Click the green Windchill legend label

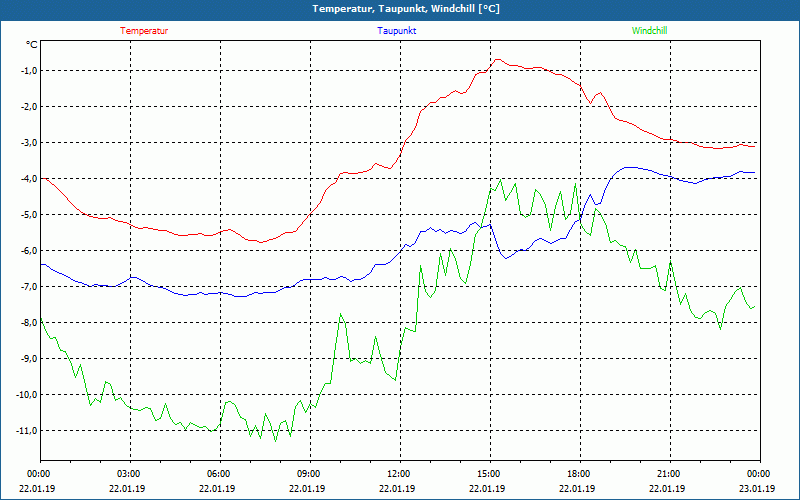pos(649,31)
